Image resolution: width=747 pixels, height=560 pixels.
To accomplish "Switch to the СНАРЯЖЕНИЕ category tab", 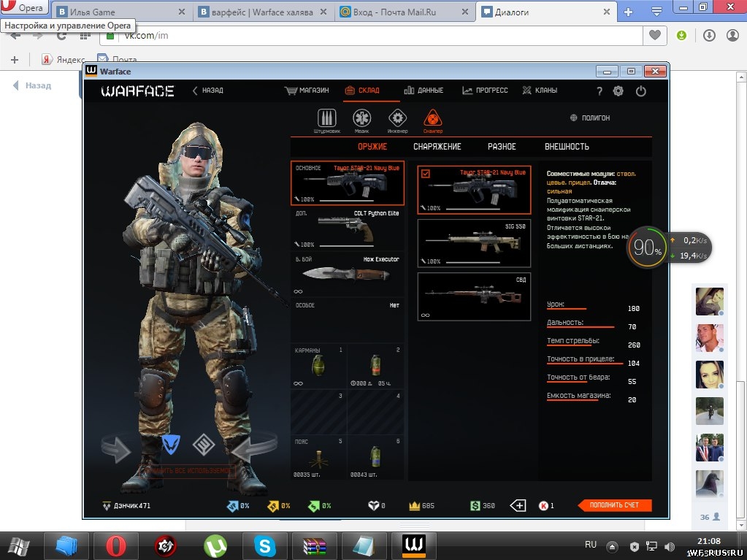I will [437, 147].
